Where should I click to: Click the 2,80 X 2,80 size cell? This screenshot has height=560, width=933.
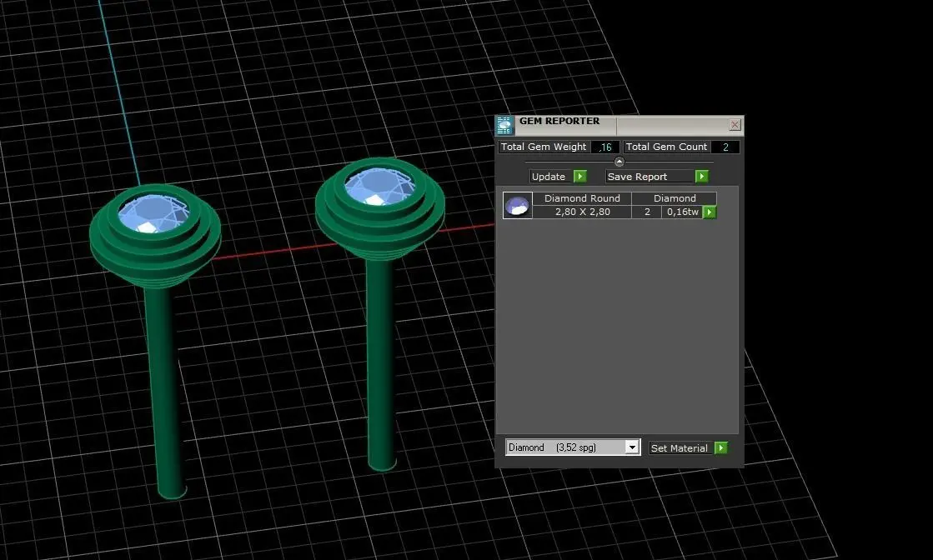click(582, 212)
